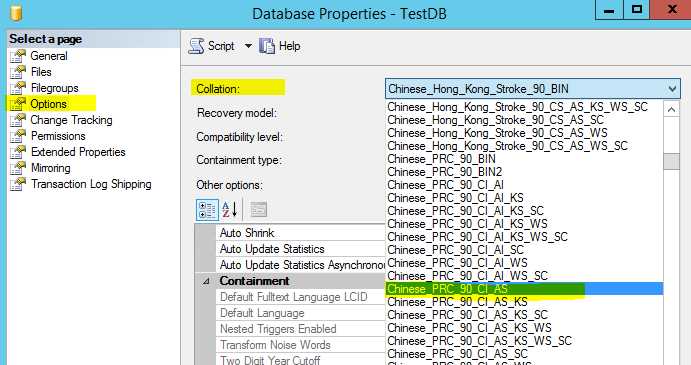Click the General page icon
This screenshot has width=691, height=365.
click(18, 56)
